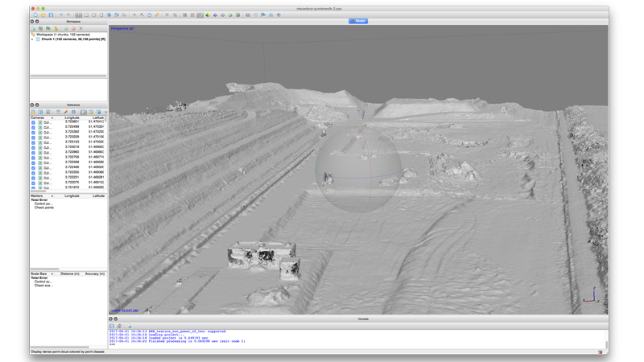Uncheck the camera with longitude 3.723499
The height and width of the screenshot is (362, 644).
pos(33,127)
